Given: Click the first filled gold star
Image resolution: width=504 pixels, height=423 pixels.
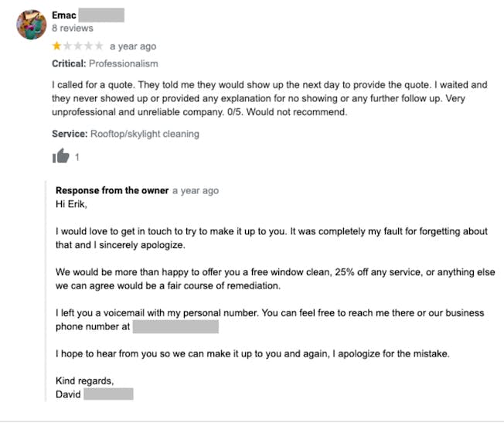Looking at the screenshot, I should pyautogui.click(x=56, y=46).
